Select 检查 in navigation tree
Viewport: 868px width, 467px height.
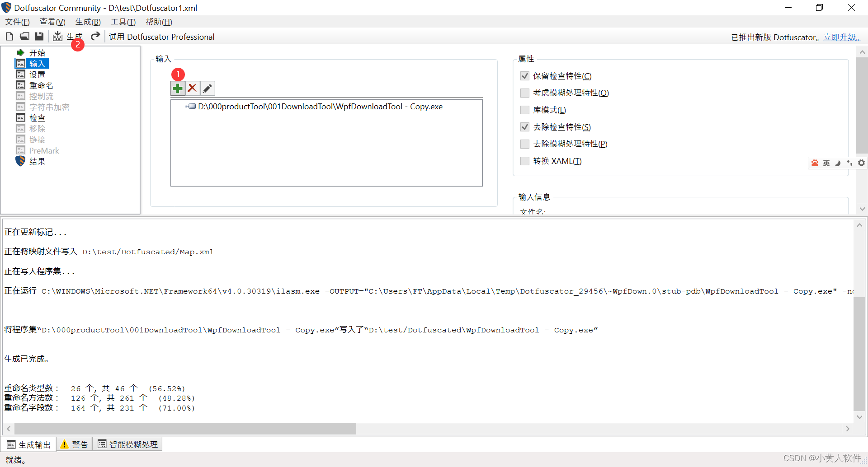point(37,118)
